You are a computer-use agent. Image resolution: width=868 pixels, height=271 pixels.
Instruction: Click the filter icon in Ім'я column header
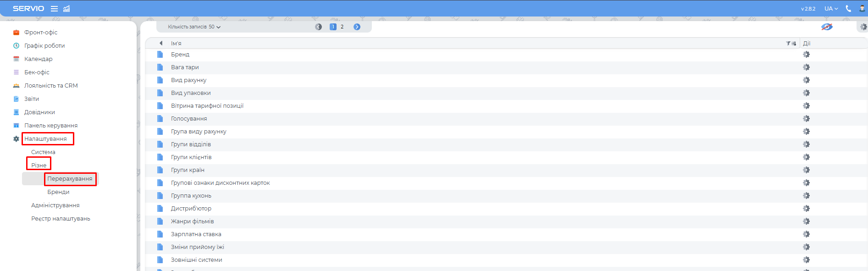(x=788, y=44)
